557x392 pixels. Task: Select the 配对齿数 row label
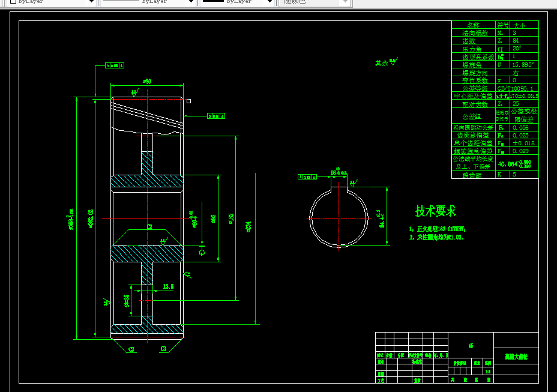(x=475, y=104)
